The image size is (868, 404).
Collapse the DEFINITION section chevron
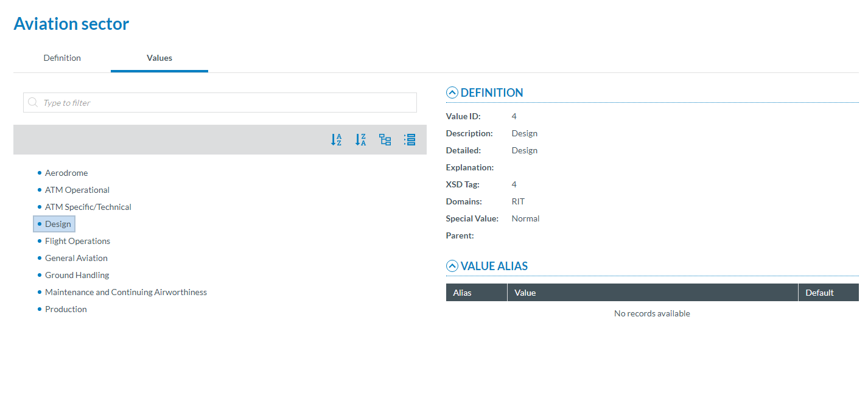pyautogui.click(x=452, y=93)
